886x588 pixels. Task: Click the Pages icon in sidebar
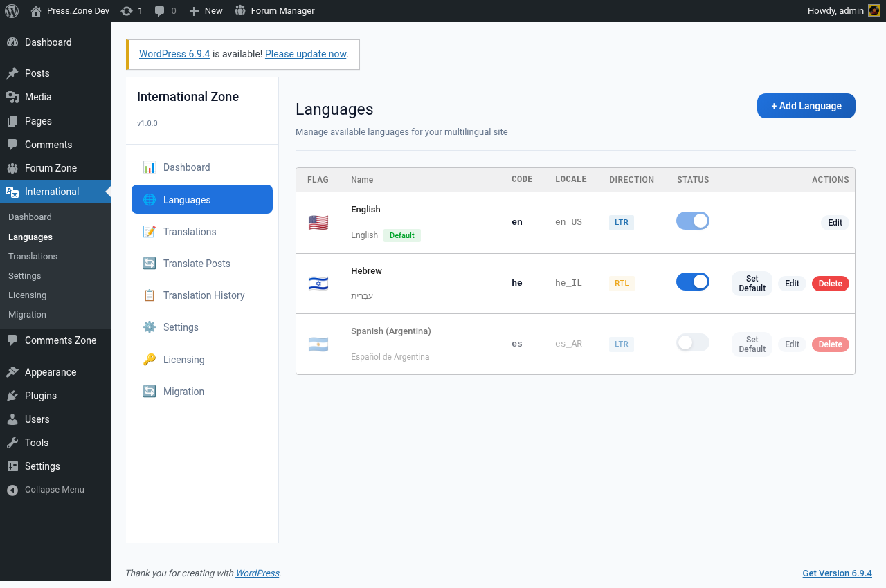pyautogui.click(x=12, y=121)
